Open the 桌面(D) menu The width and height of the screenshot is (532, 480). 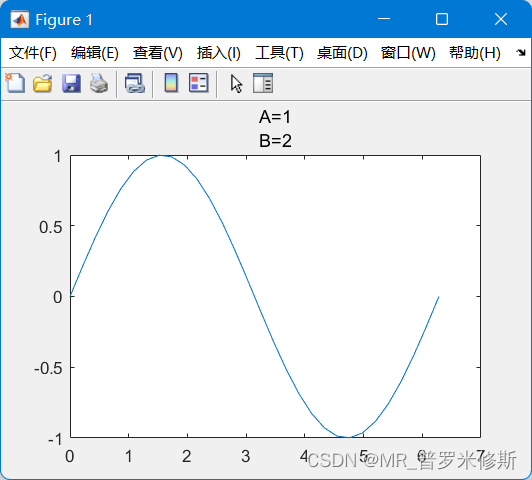pos(342,53)
